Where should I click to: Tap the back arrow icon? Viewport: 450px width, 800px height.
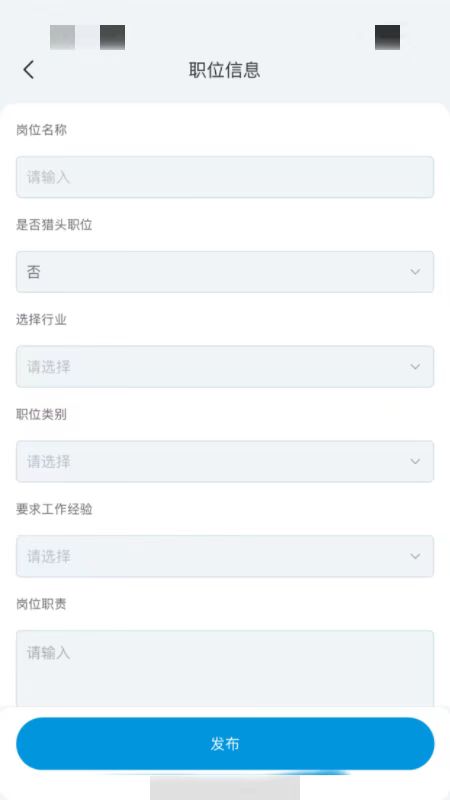click(29, 69)
